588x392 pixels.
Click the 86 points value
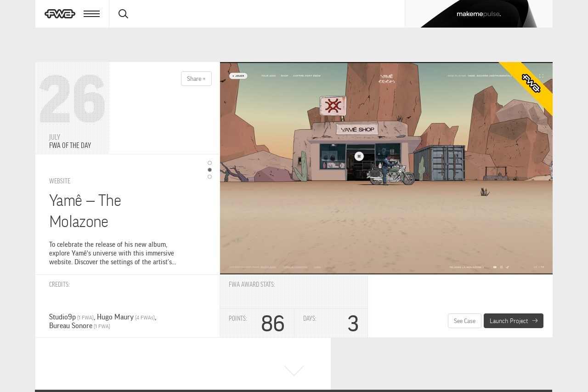pyautogui.click(x=273, y=324)
